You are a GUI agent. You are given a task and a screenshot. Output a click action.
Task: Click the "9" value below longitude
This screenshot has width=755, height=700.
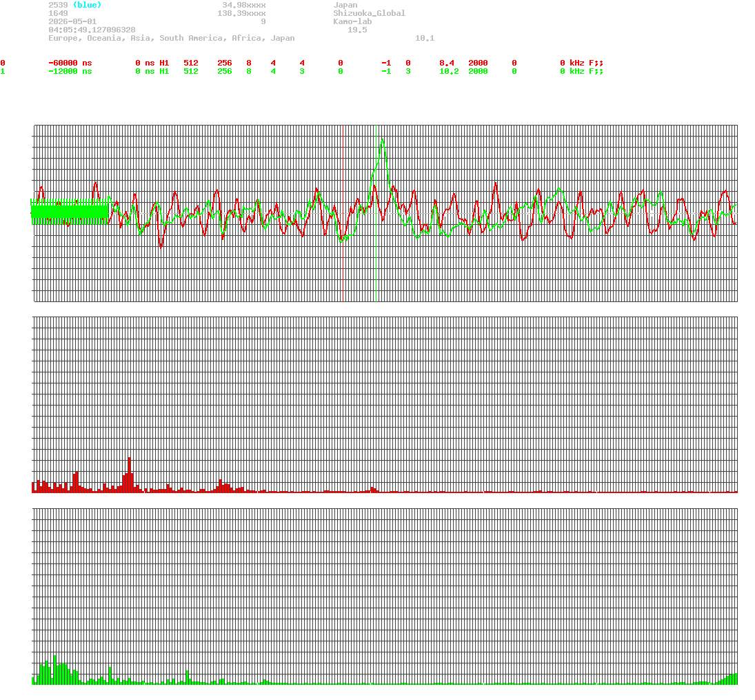click(x=263, y=21)
